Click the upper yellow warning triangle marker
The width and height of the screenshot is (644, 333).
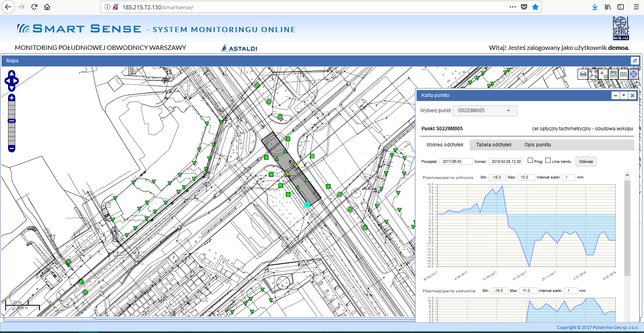tap(295, 165)
